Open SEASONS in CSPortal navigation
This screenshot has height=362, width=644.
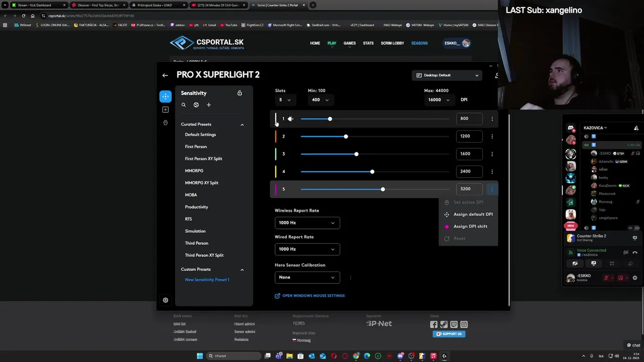[x=420, y=43]
